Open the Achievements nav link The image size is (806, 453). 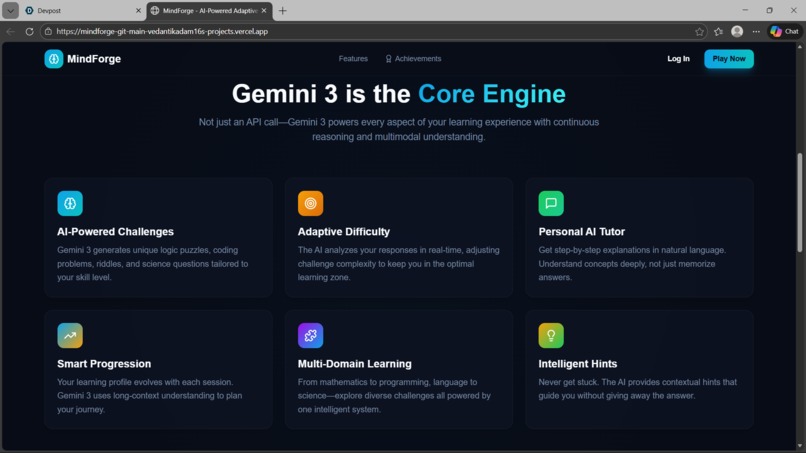pos(413,59)
